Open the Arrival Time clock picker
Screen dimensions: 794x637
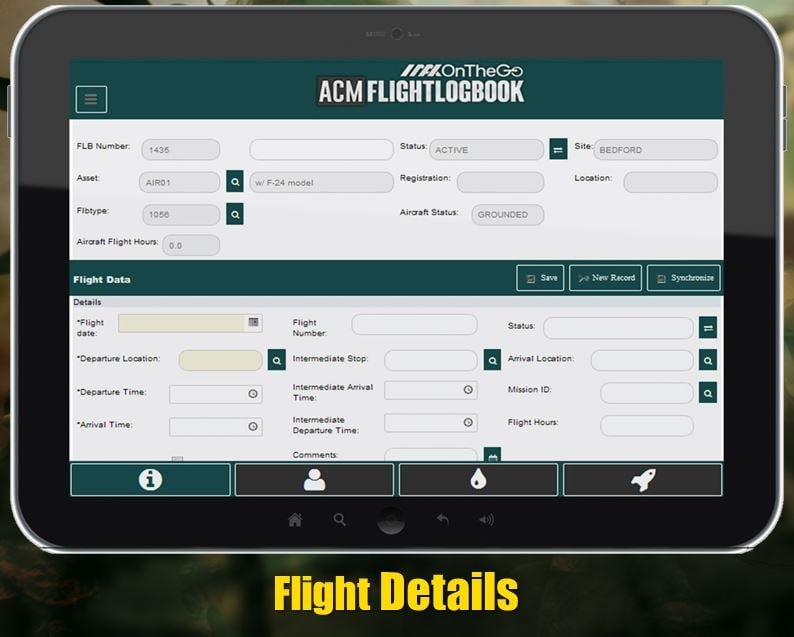point(253,427)
